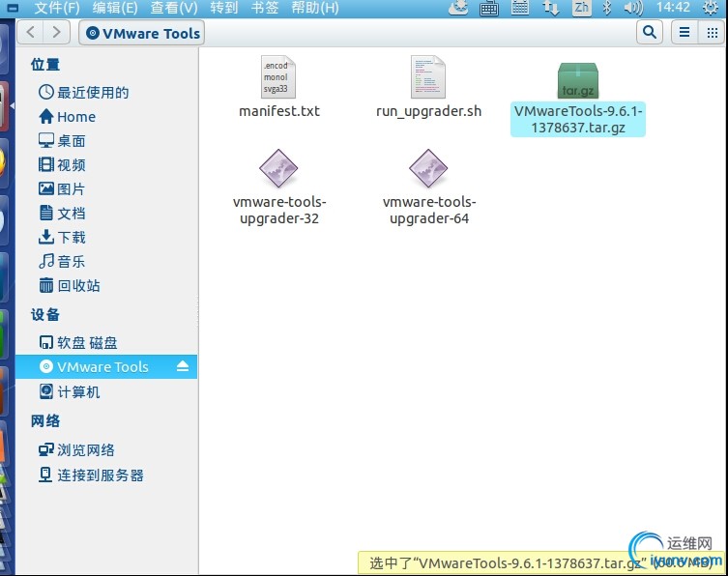Open the system gear menu
The width and height of the screenshot is (728, 576).
(x=711, y=8)
